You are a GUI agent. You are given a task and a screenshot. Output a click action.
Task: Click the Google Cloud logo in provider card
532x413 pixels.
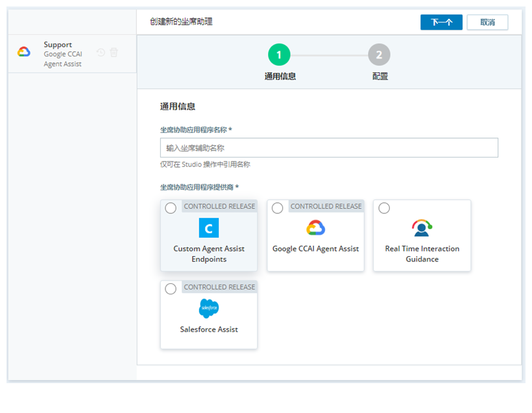pyautogui.click(x=315, y=228)
